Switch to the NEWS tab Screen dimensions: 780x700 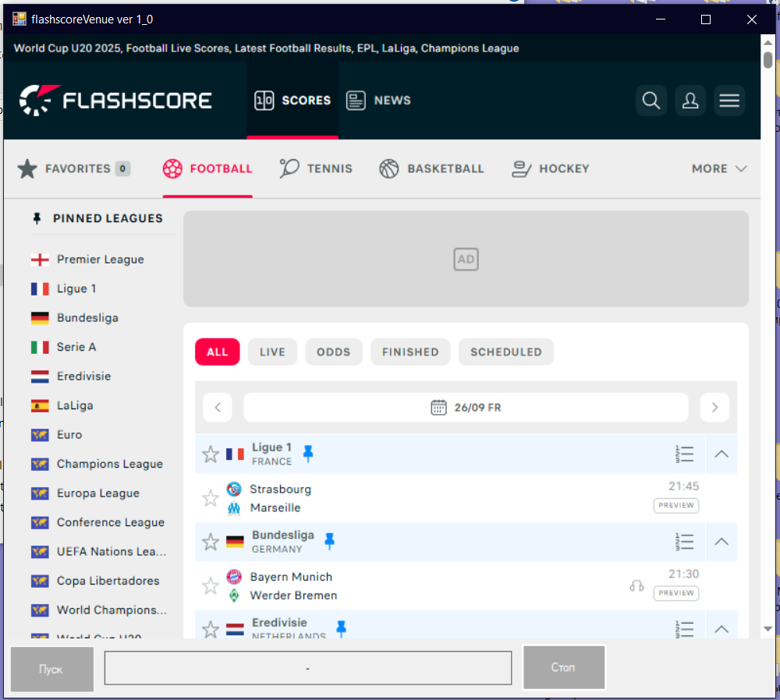pos(378,100)
